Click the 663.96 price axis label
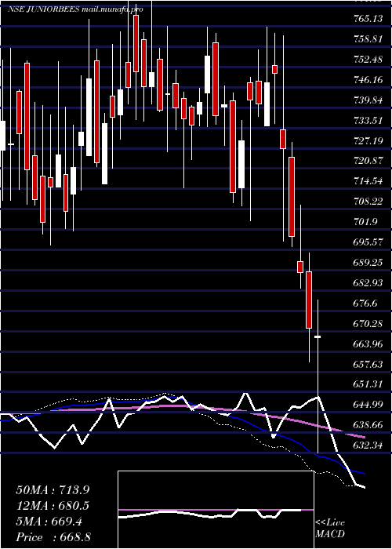392x549 pixels. pyautogui.click(x=368, y=344)
